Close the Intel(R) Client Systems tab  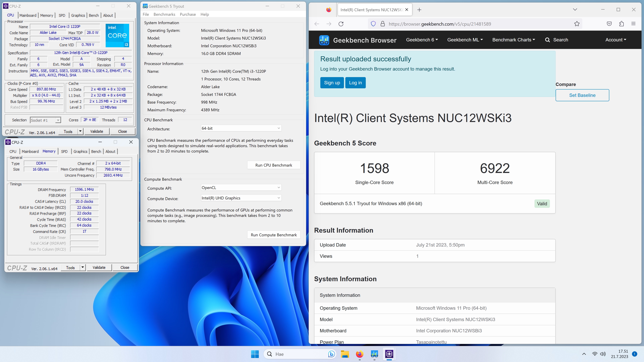407,10
